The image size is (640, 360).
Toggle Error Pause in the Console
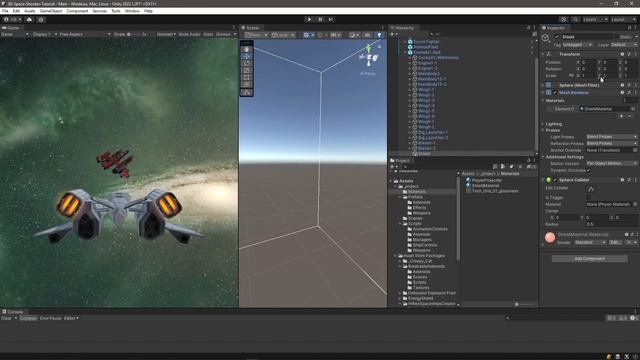50,318
